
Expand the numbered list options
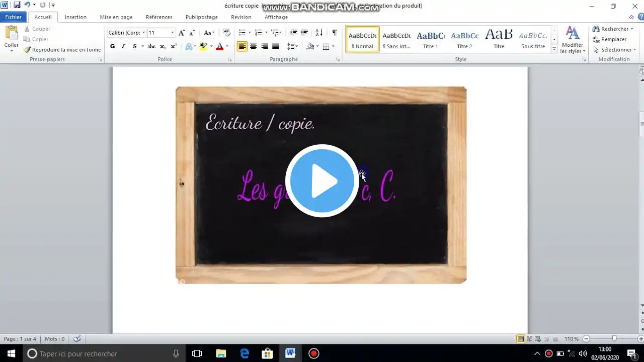(x=266, y=33)
